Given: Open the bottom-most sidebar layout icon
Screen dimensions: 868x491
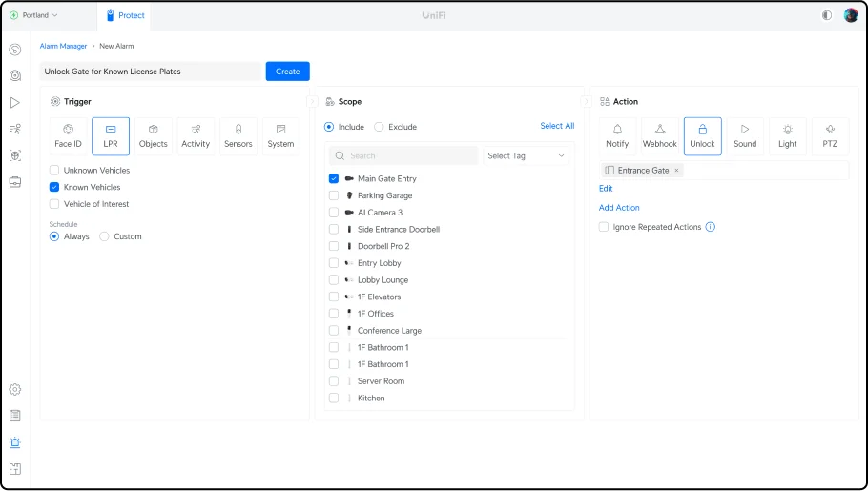Looking at the screenshot, I should (15, 469).
